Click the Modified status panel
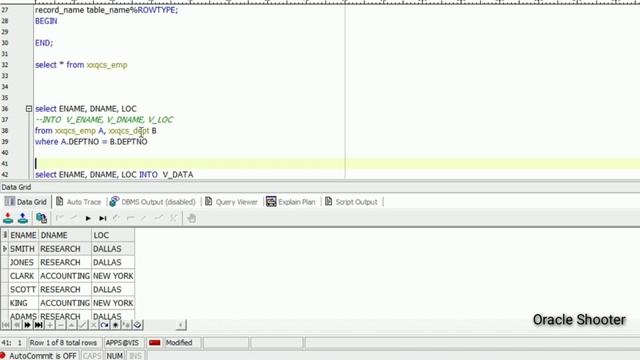 (x=179, y=343)
